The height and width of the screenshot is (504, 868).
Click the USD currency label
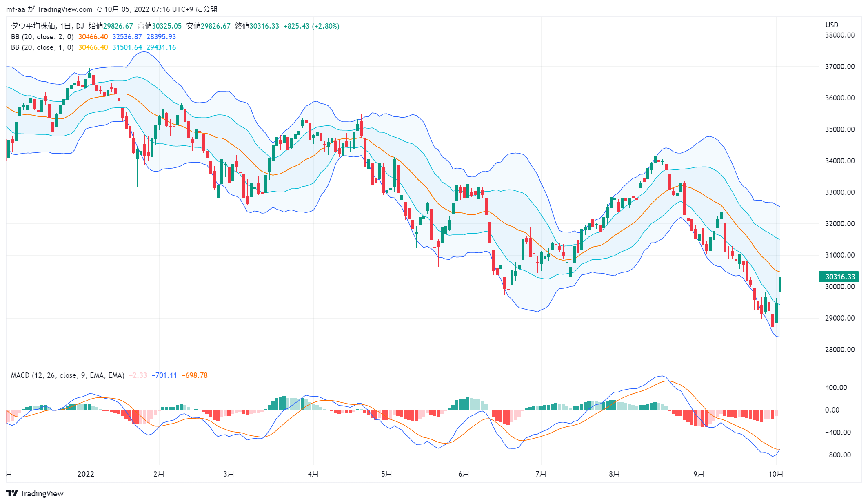tap(832, 25)
